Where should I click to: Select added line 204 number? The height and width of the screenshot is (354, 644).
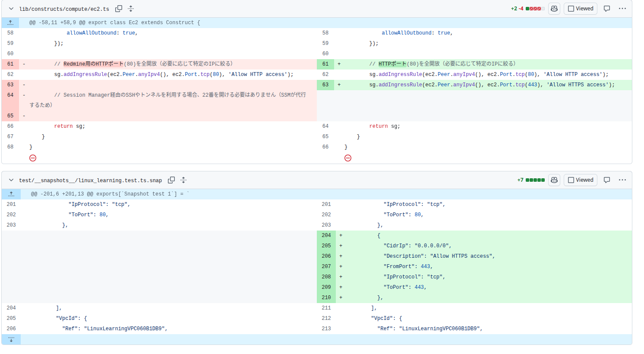click(326, 235)
